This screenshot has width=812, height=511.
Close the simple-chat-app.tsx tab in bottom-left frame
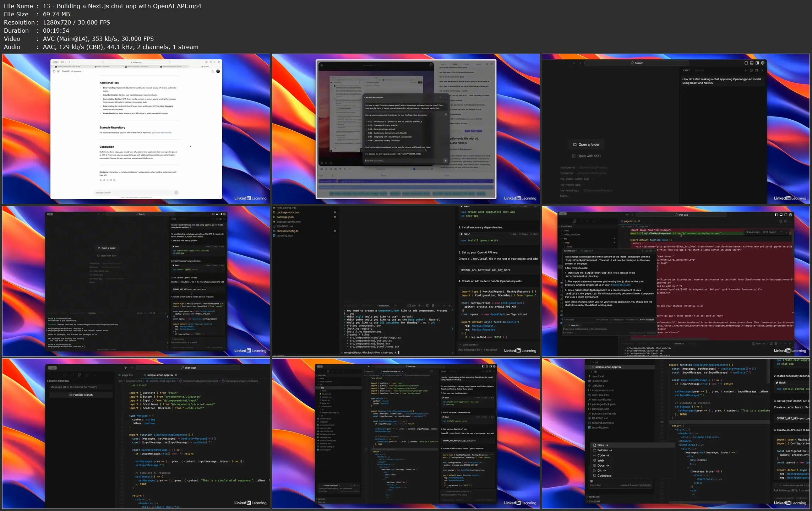[x=176, y=375]
